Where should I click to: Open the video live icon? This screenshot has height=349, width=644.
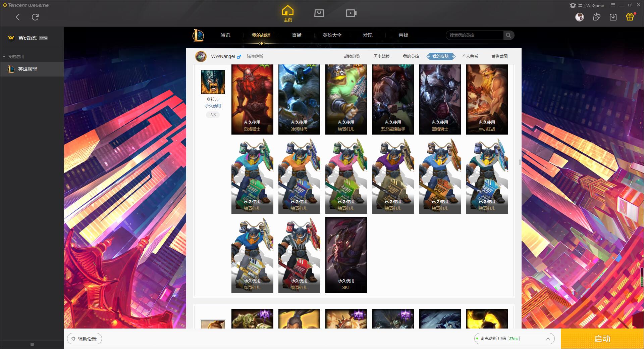[x=351, y=13]
